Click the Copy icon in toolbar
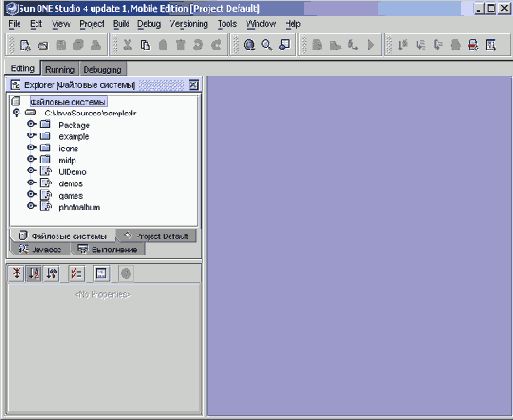Image resolution: width=513 pixels, height=420 pixels. point(145,45)
